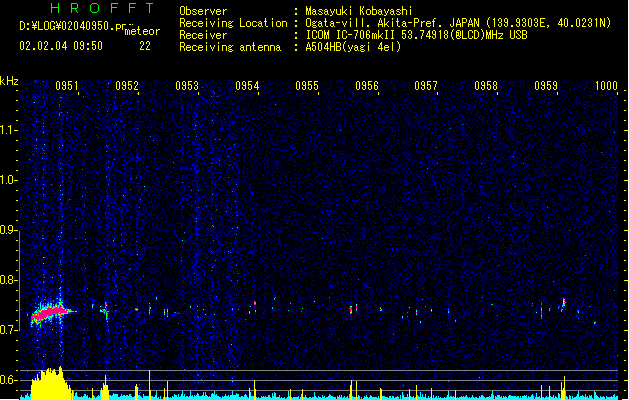Viewport: 629px width, 400px height.
Task: Click the 1000 time marker
Action: click(606, 86)
